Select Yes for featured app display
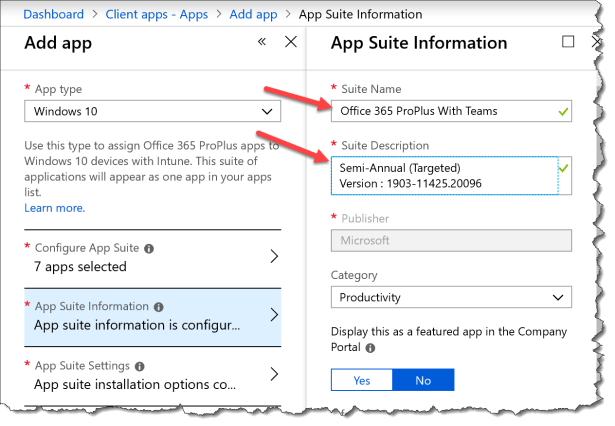615x426 pixels. [x=362, y=380]
